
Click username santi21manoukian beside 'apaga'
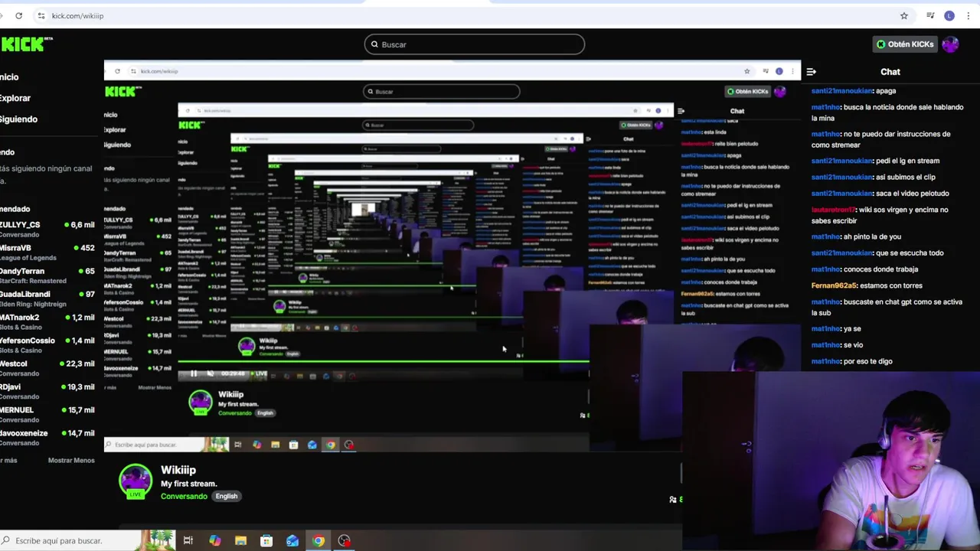(841, 91)
